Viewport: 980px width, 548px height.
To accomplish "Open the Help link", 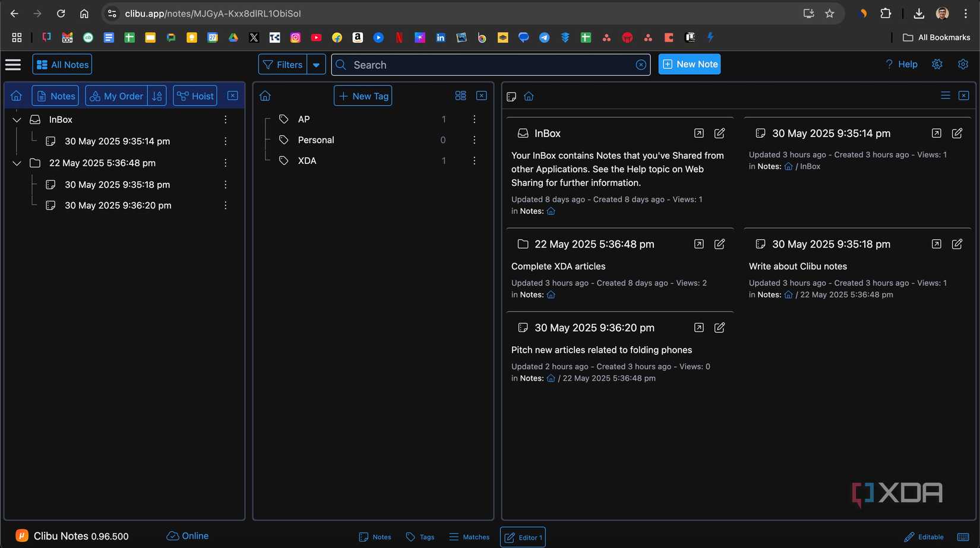I will (901, 64).
